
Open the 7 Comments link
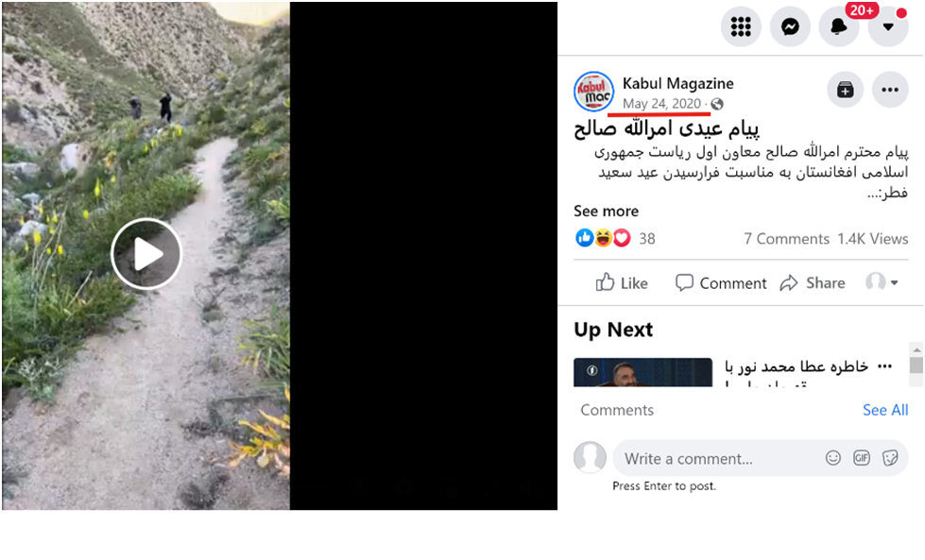coord(786,239)
